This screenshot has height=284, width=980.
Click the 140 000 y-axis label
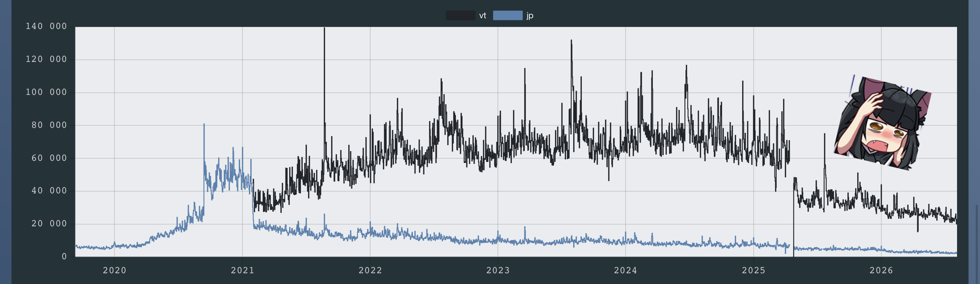tap(46, 26)
